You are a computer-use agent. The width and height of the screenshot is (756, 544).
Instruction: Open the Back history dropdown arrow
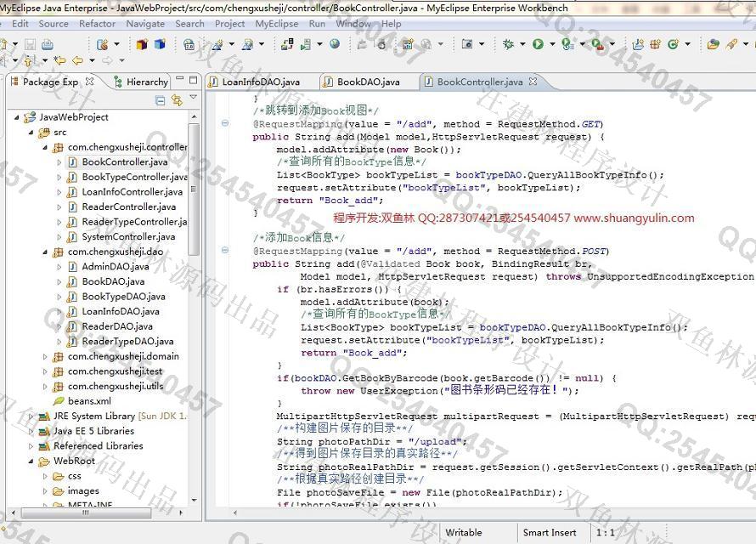[92, 60]
